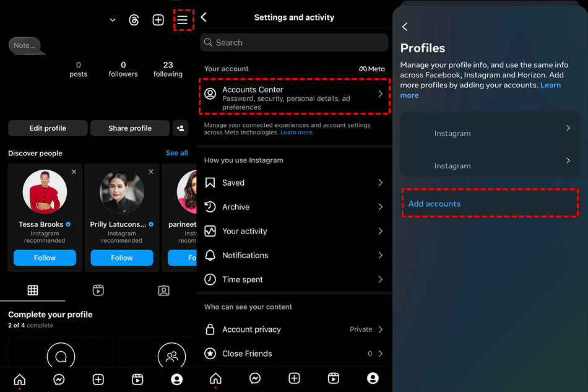Tap the Share profile button

[x=130, y=128]
